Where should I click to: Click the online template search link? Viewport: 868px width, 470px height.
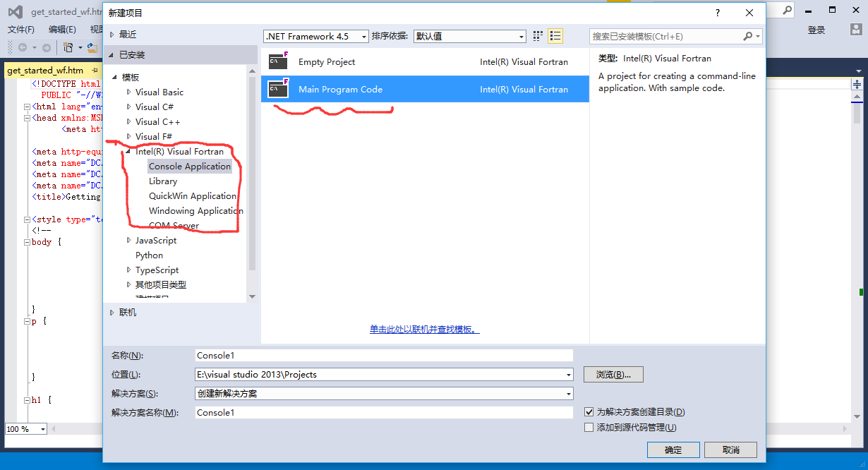tap(424, 330)
